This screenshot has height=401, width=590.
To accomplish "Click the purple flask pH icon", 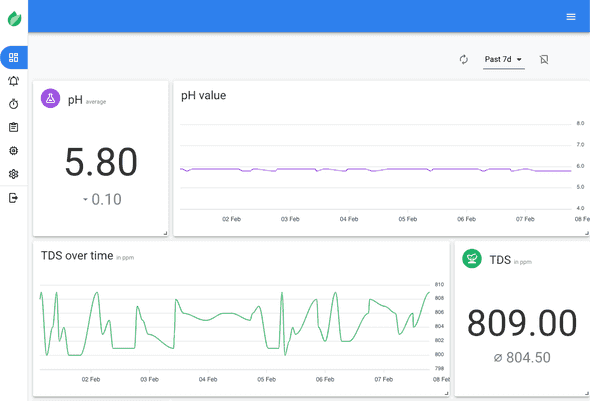I will tap(50, 99).
